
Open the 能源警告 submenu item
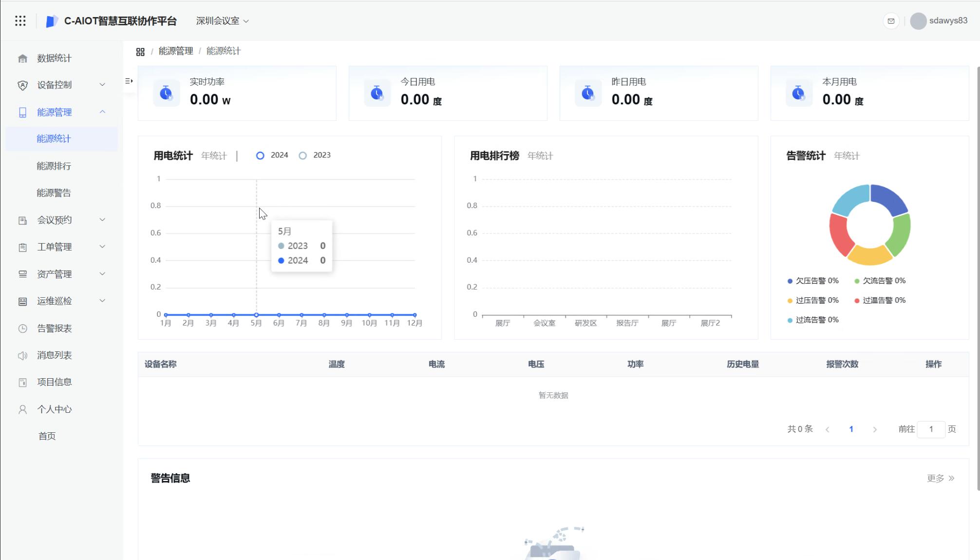coord(61,193)
